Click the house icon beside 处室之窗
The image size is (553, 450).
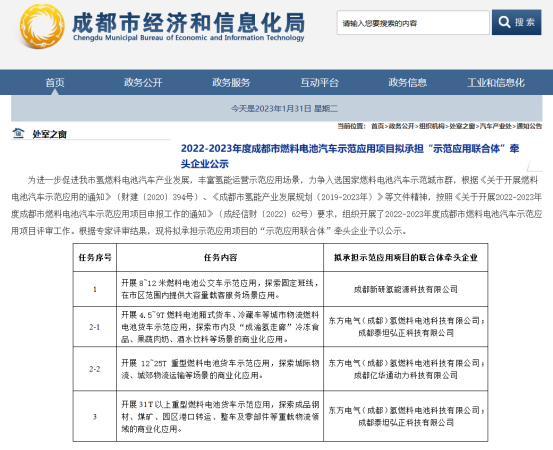tap(18, 133)
